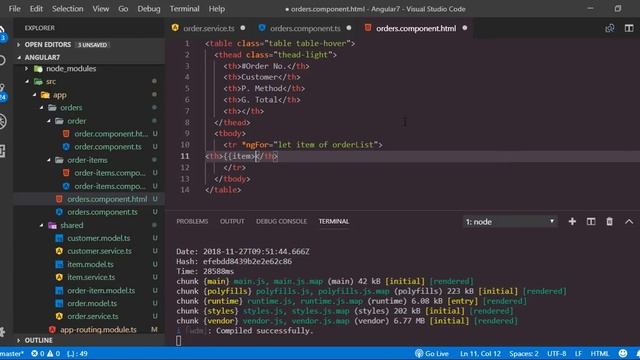The height and width of the screenshot is (360, 640).
Task: Collapse the shared folder
Action: [x=71, y=225]
